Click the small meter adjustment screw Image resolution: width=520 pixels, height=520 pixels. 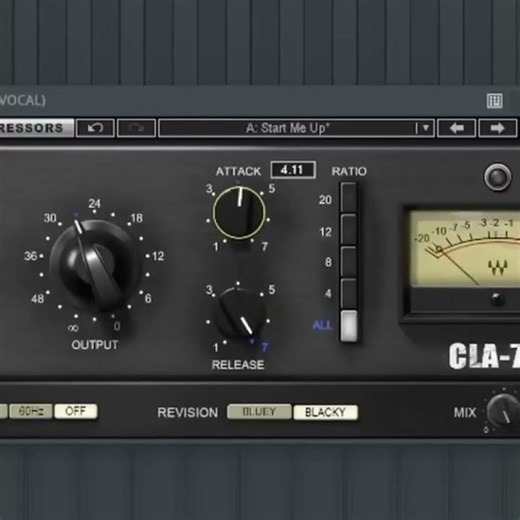[x=497, y=299]
